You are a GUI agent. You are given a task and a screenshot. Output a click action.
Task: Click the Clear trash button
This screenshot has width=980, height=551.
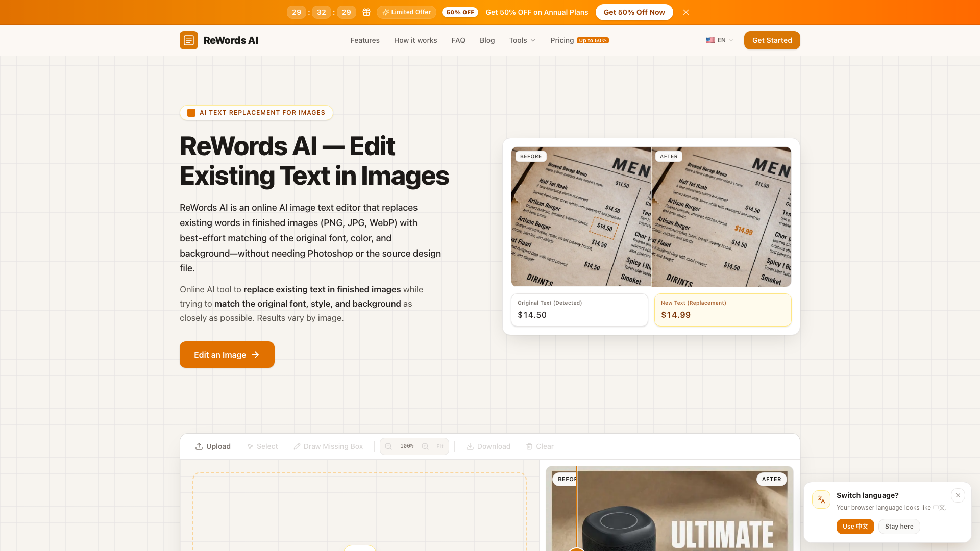[x=540, y=446]
